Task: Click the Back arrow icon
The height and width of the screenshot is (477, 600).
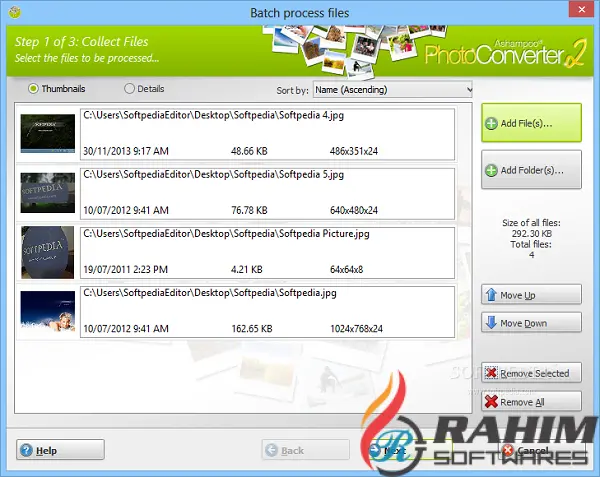Action: pos(271,450)
